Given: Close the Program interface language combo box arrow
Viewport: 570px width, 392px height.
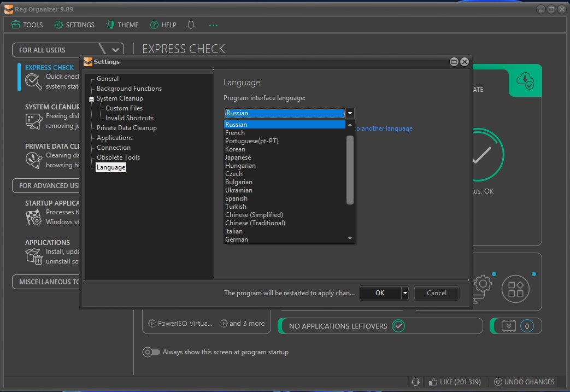Looking at the screenshot, I should tap(350, 113).
